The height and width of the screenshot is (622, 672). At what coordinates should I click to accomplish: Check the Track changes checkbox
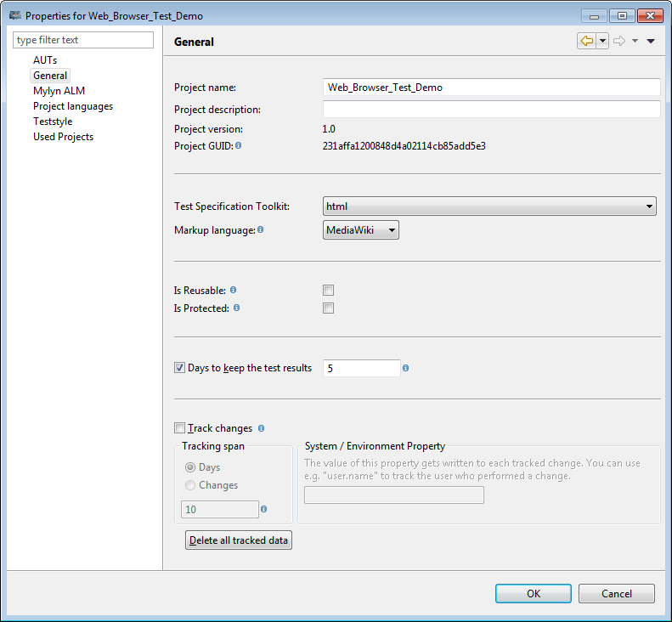[x=179, y=427]
